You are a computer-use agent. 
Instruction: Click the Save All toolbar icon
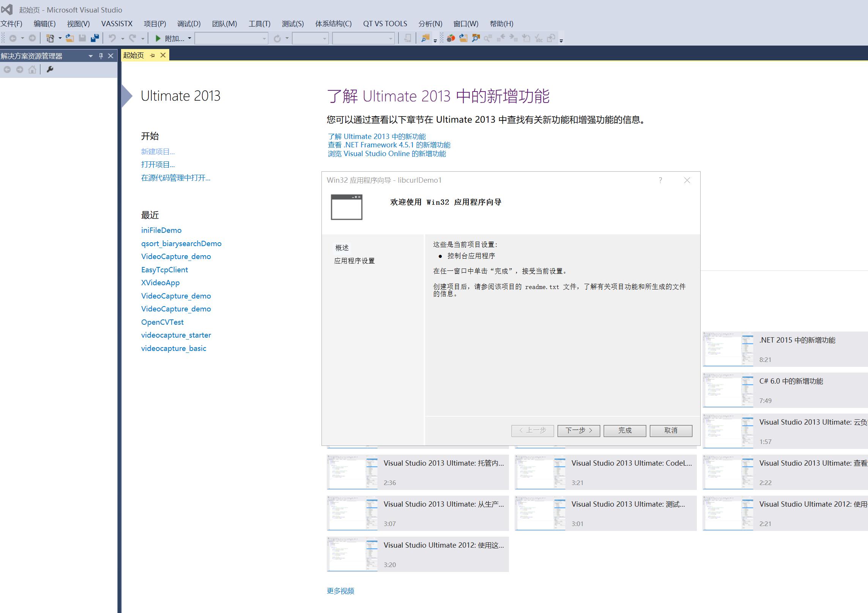(x=95, y=38)
